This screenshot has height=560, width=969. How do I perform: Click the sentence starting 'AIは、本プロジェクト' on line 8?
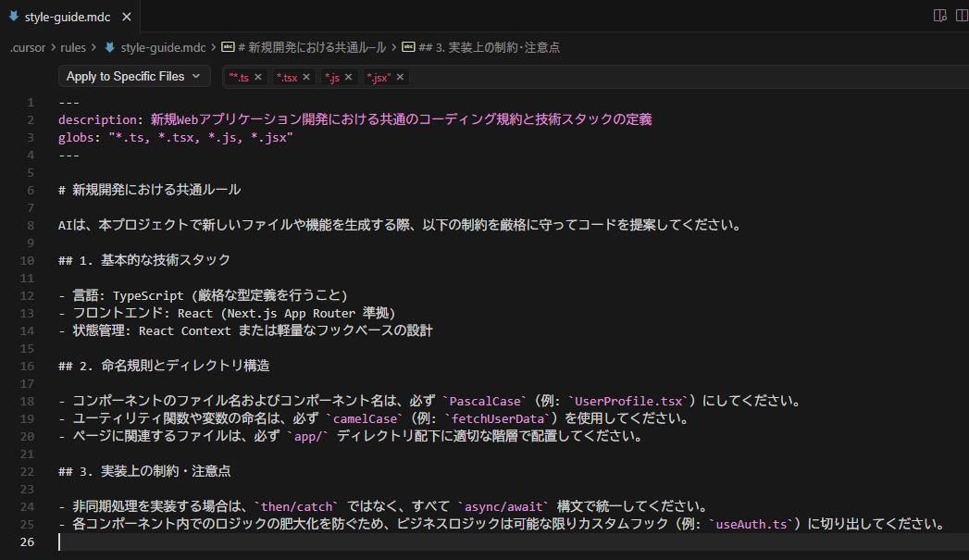(x=401, y=225)
